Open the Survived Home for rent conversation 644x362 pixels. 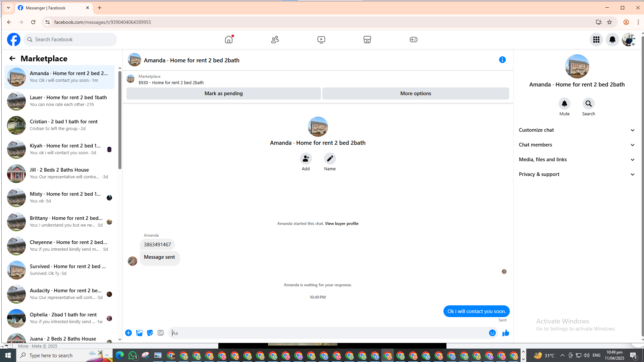59,270
